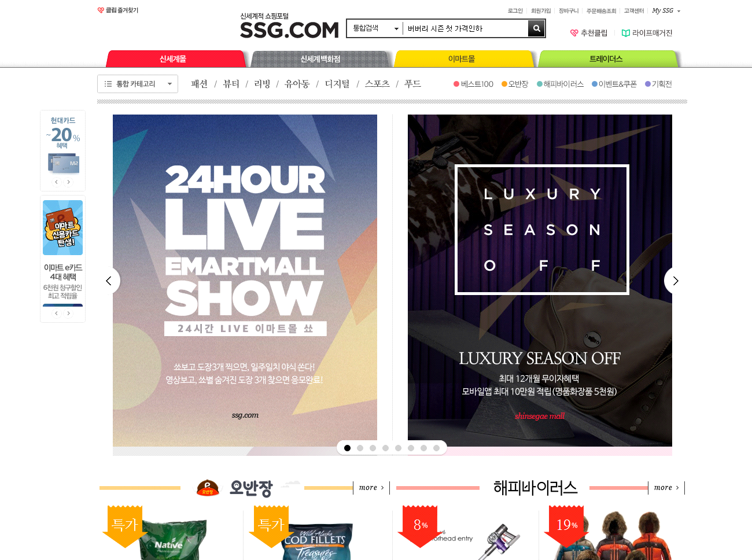Click the search magnifier icon
The height and width of the screenshot is (560, 752).
[536, 28]
